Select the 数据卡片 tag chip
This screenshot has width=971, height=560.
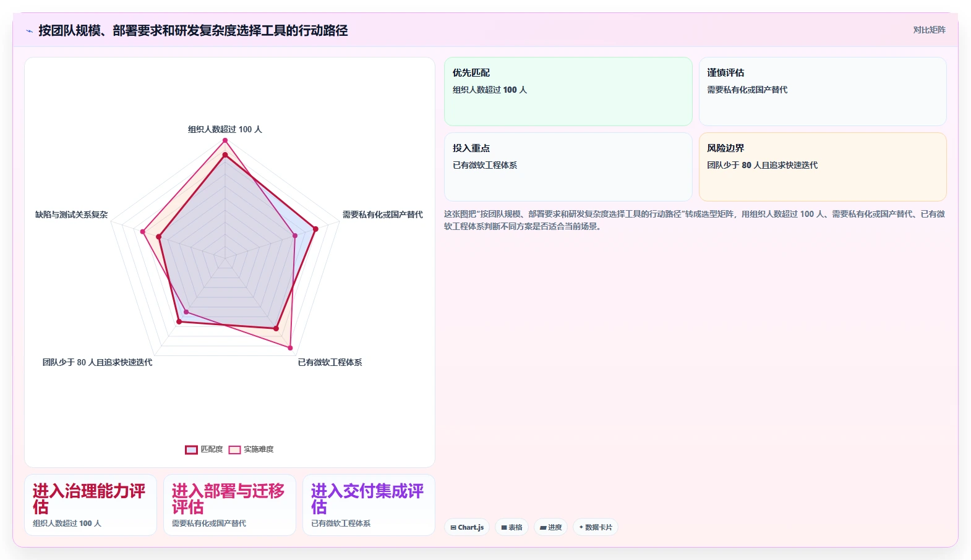(595, 527)
